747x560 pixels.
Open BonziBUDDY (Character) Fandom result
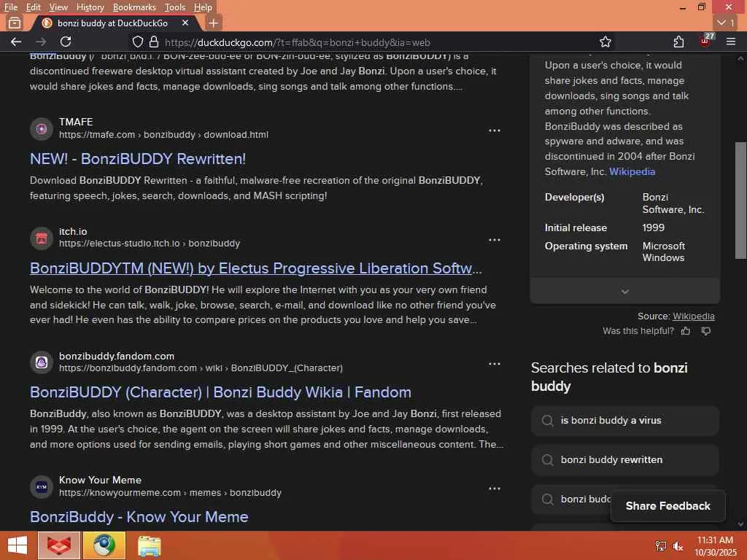tap(220, 392)
